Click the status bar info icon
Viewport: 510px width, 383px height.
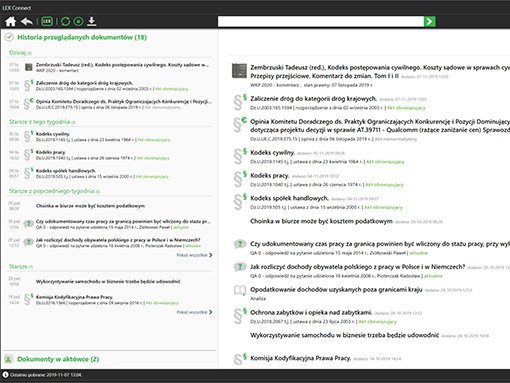click(x=5, y=375)
